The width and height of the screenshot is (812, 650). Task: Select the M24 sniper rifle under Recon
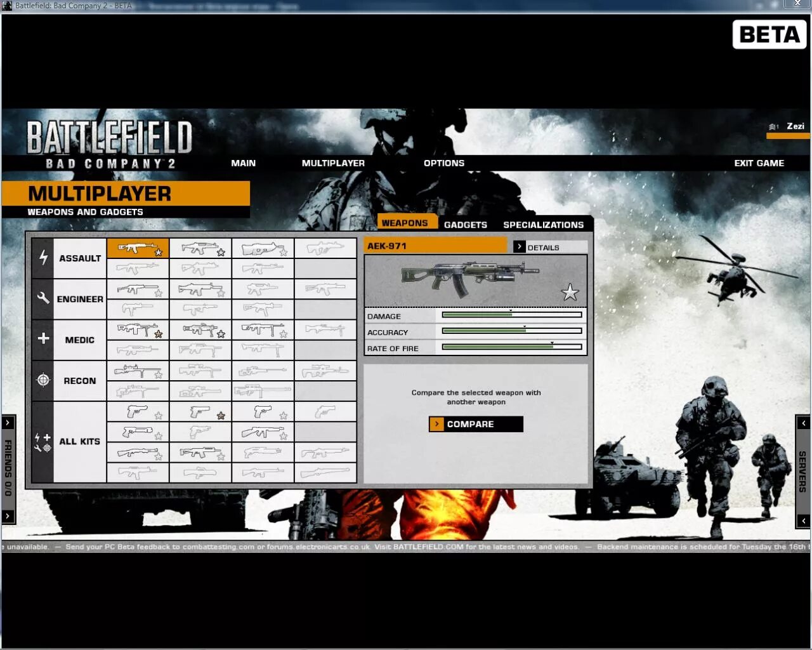coord(138,371)
